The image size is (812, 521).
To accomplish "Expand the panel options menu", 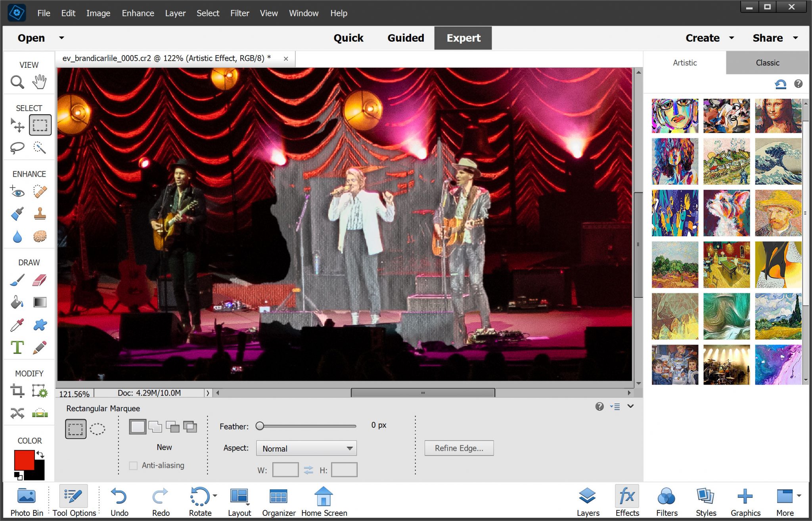I will pos(615,407).
